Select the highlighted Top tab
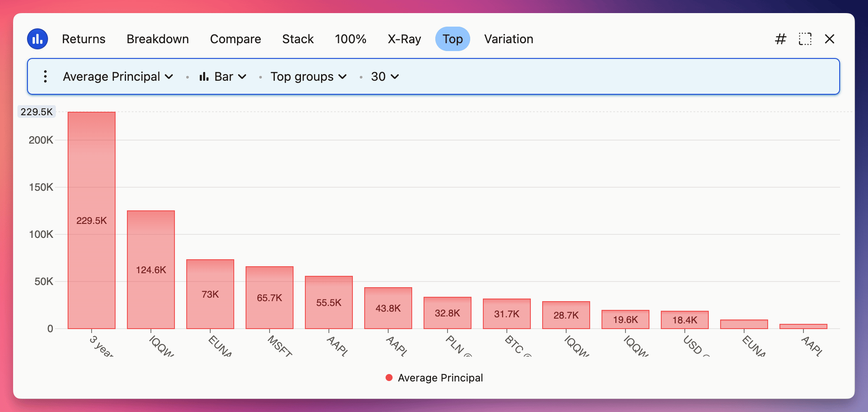The image size is (868, 412). 453,39
